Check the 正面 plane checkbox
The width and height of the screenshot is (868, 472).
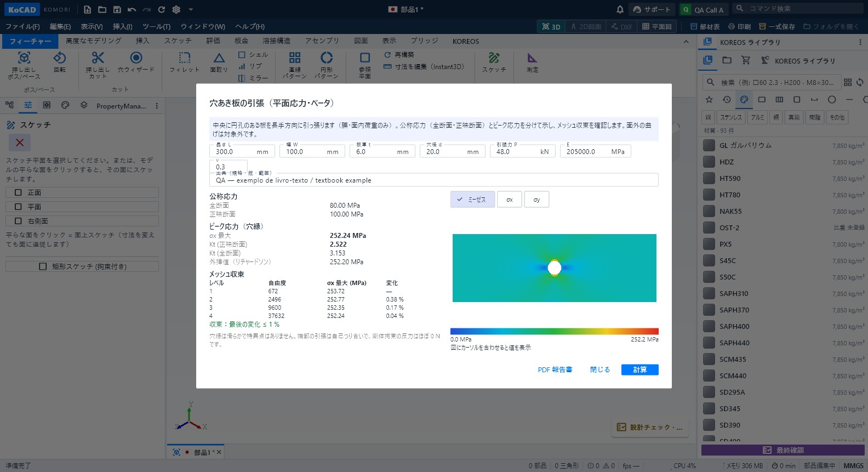point(18,192)
